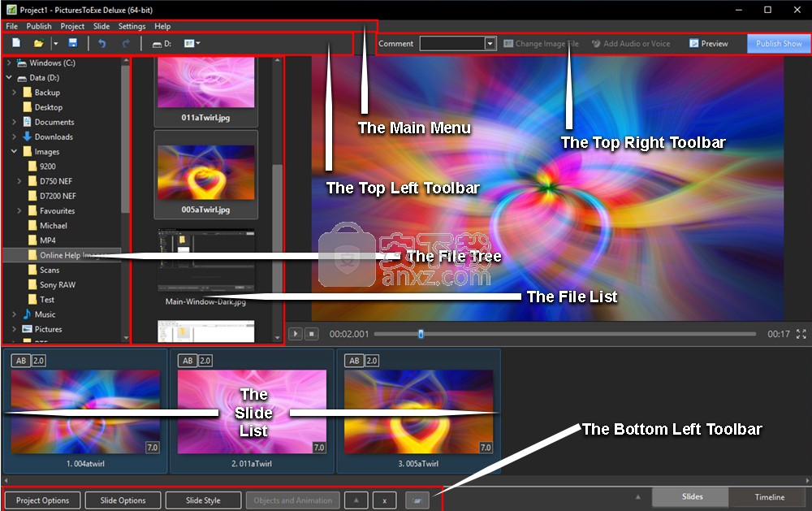Open Slide Style dialog

pos(203,500)
